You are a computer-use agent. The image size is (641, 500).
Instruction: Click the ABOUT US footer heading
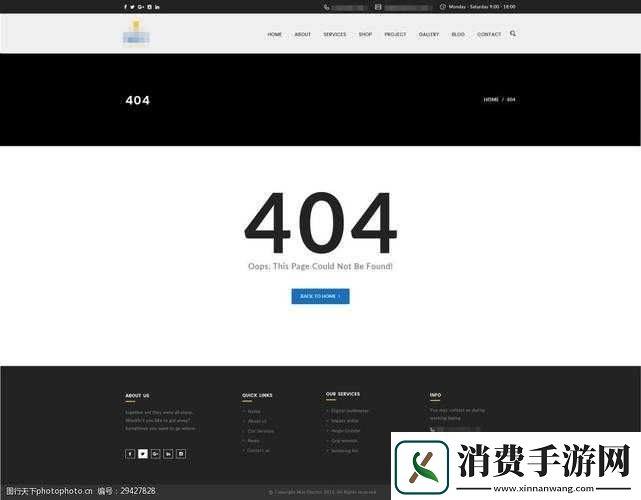coord(137,396)
